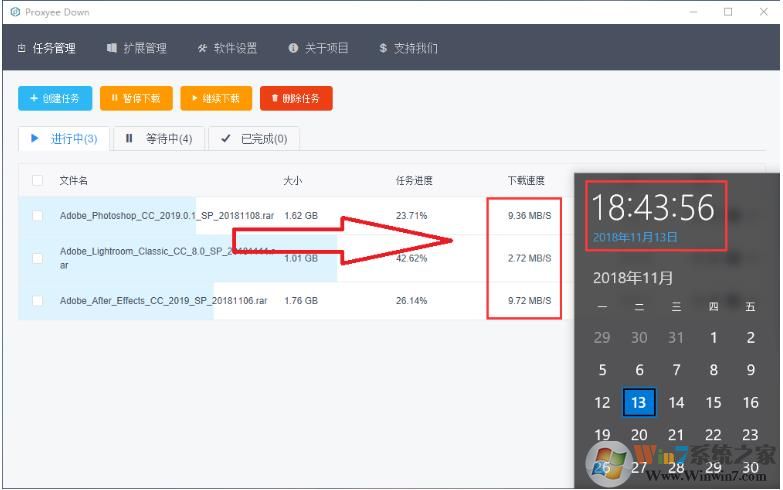Click the Proxyee Down app logo icon

(14, 11)
